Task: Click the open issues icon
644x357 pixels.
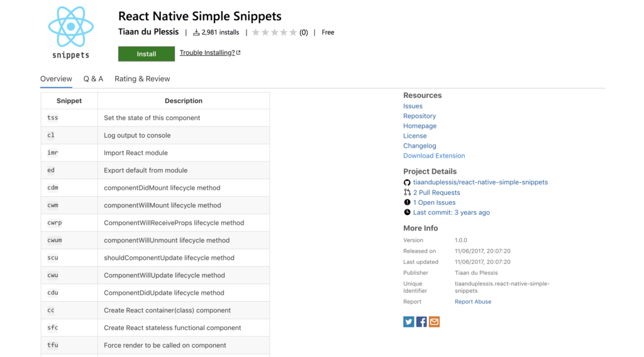Action: pyautogui.click(x=407, y=203)
